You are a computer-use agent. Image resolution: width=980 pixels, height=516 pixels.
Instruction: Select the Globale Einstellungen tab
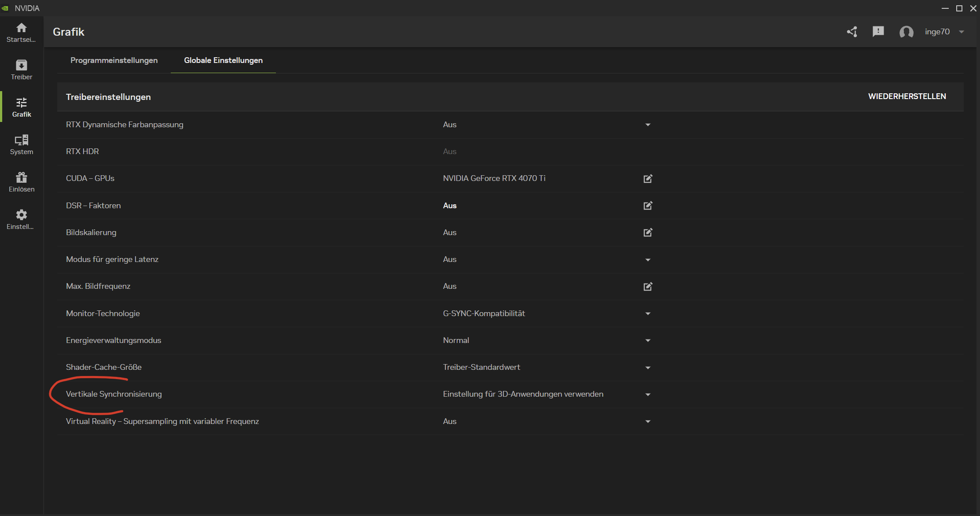click(223, 60)
